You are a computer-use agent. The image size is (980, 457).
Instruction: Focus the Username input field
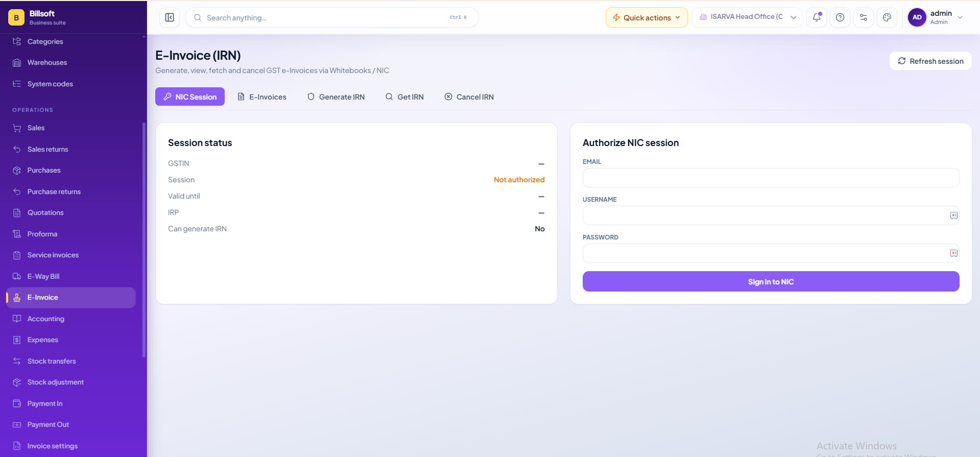pyautogui.click(x=771, y=215)
